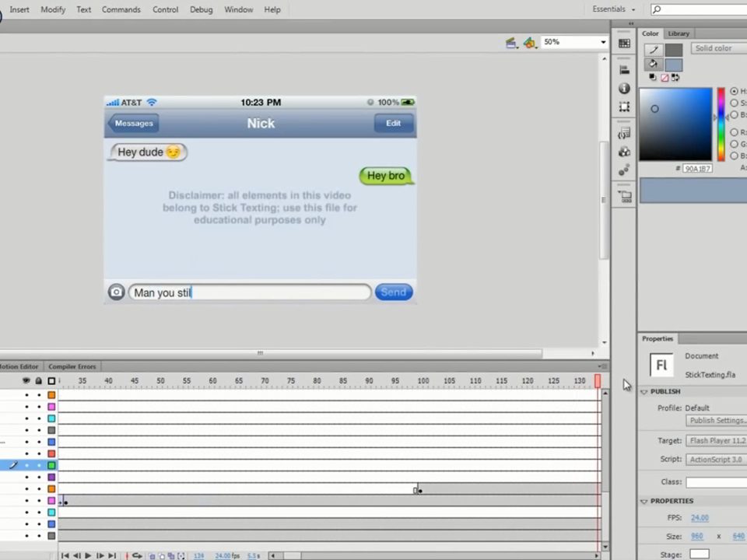The width and height of the screenshot is (747, 560).
Task: Open the Project panel icon
Action: (625, 196)
